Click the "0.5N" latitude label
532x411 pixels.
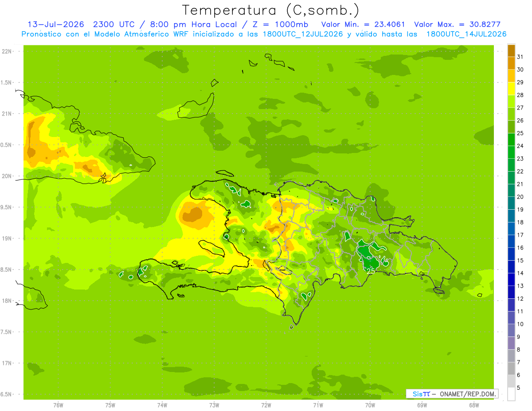[x=6, y=145]
